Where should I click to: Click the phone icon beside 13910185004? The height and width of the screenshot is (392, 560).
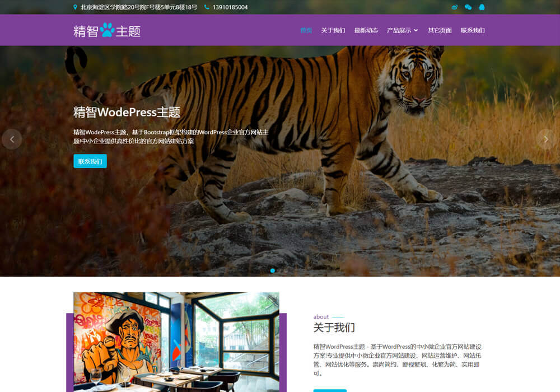207,7
